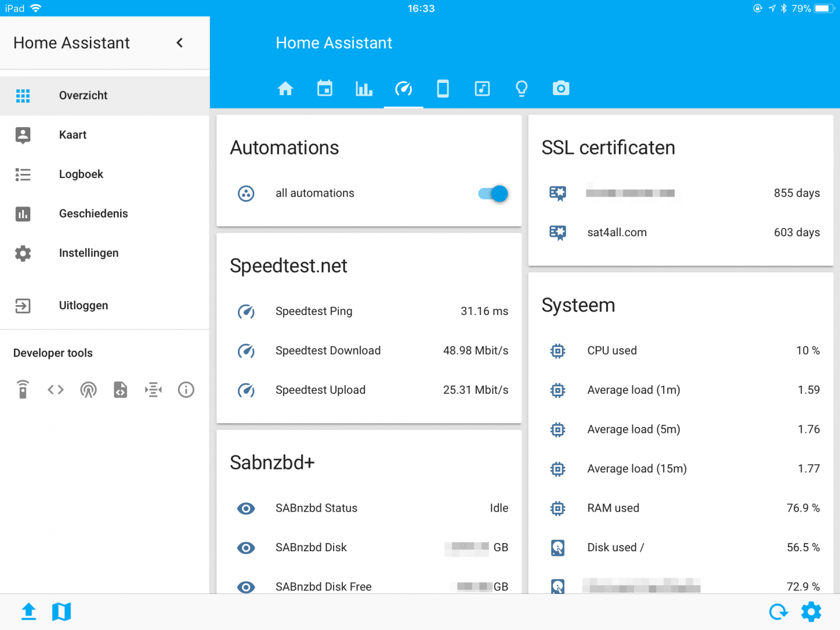Open the Speedtest Download sensor row
This screenshot has width=840, height=630.
click(x=369, y=351)
